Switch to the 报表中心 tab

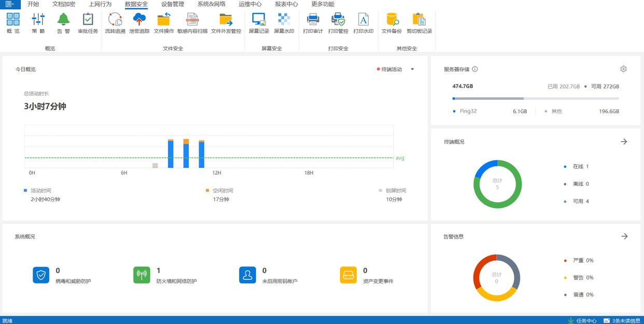pyautogui.click(x=286, y=4)
